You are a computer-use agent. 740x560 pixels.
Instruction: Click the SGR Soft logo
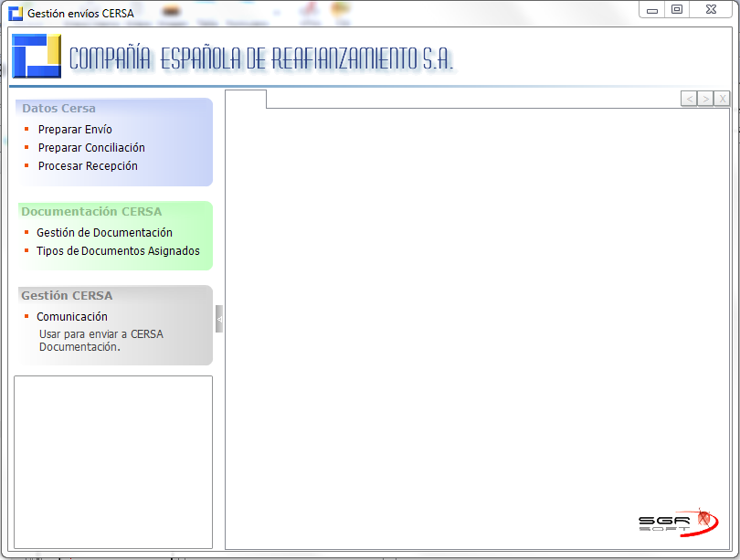[678, 523]
